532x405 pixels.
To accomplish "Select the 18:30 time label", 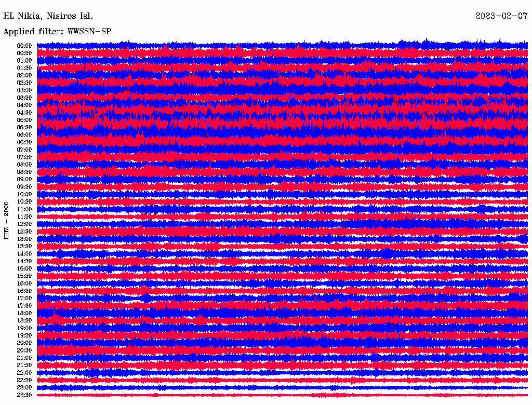I will pos(24,320).
